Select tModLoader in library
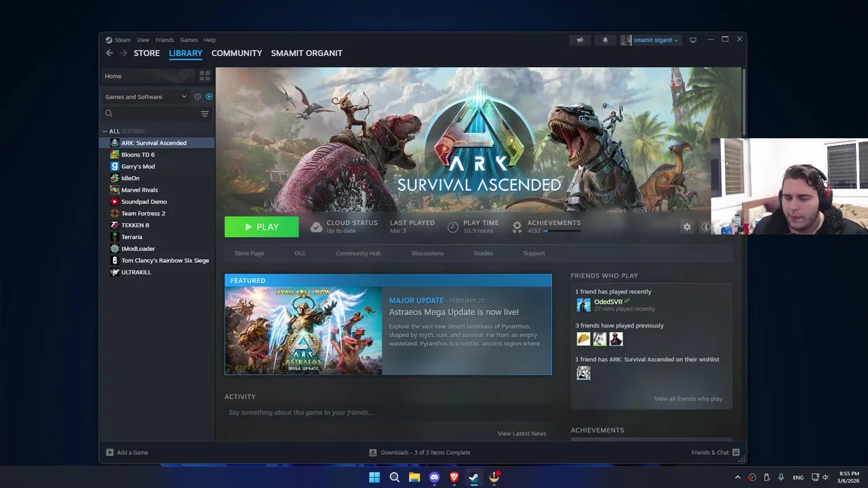This screenshot has width=868, height=488. click(157, 249)
